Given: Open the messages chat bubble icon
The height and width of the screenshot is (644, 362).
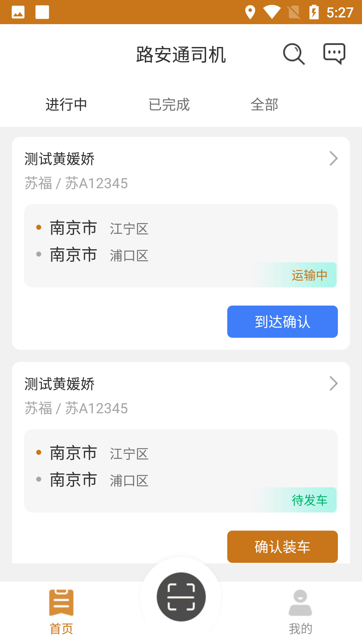Looking at the screenshot, I should (334, 54).
